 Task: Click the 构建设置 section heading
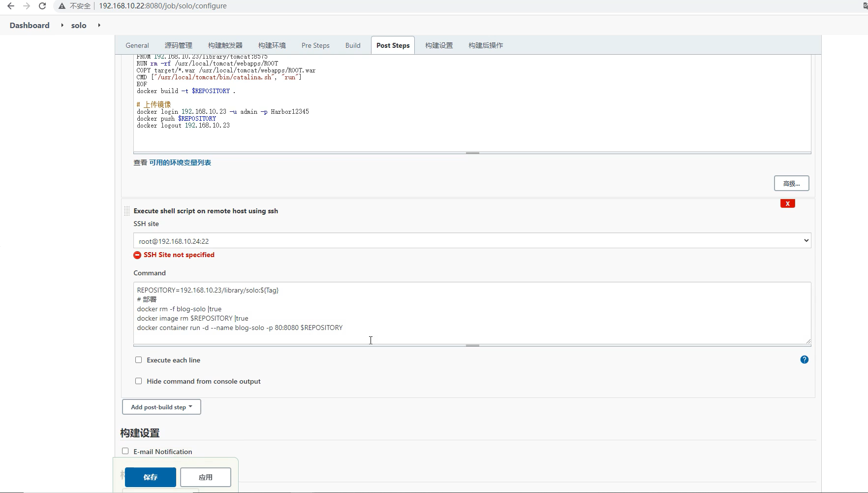(140, 433)
